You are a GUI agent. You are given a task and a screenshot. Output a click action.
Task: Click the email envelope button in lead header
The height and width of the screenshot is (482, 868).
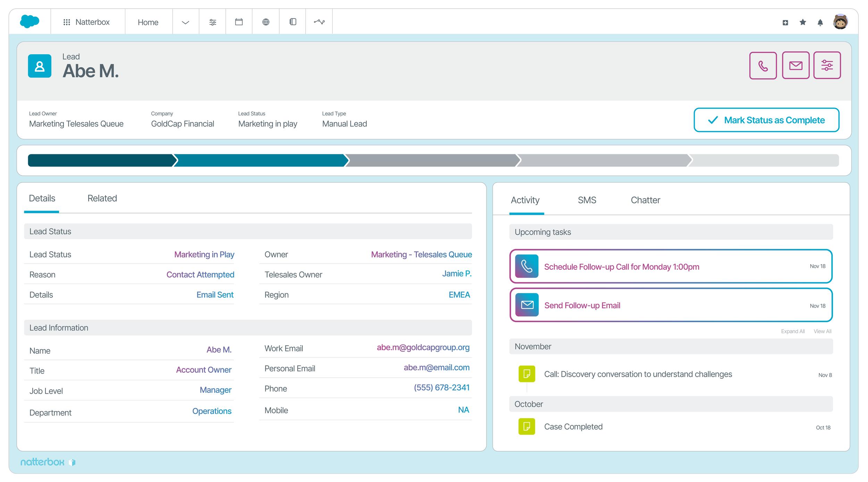795,66
